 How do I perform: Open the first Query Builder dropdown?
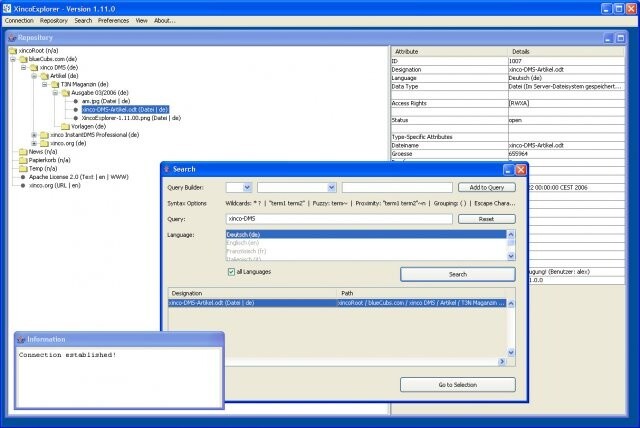247,187
